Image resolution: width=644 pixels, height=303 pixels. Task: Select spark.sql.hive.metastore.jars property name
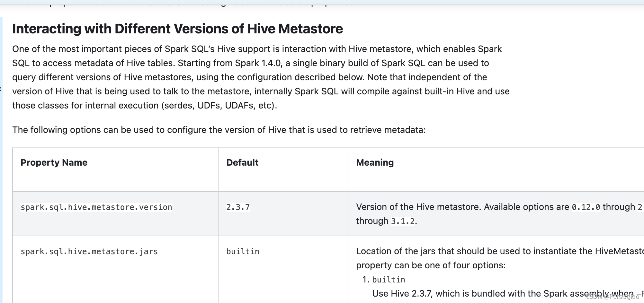click(89, 252)
